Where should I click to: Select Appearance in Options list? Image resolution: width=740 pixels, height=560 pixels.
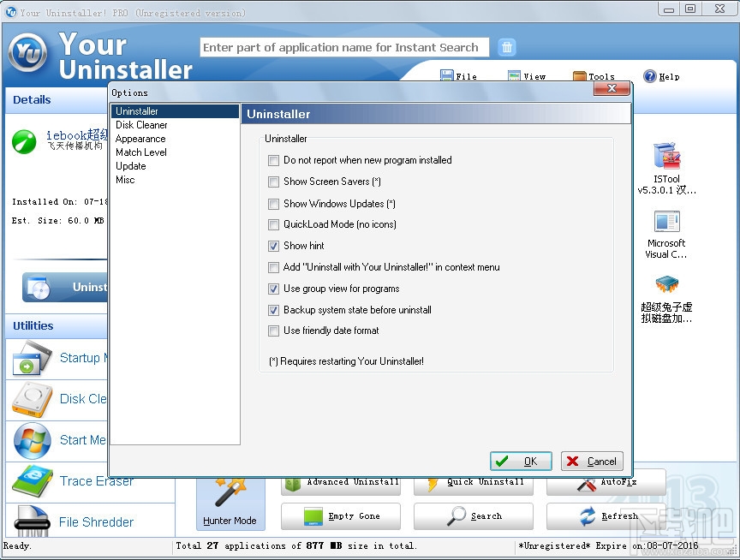click(140, 138)
